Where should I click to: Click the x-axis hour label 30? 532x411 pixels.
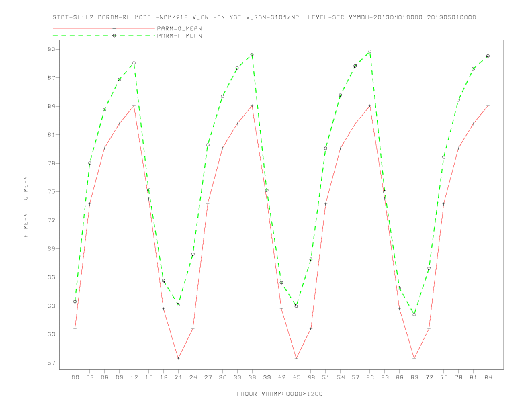point(222,377)
